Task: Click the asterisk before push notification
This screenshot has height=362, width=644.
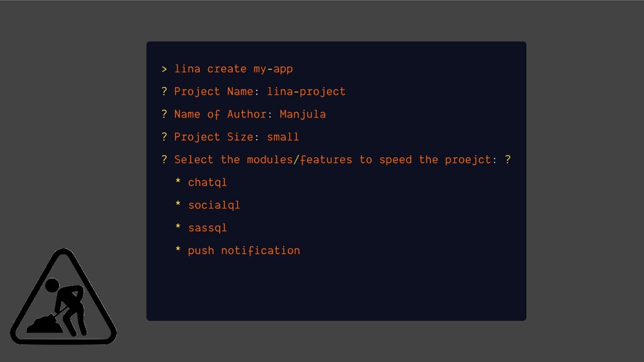Action: point(178,251)
